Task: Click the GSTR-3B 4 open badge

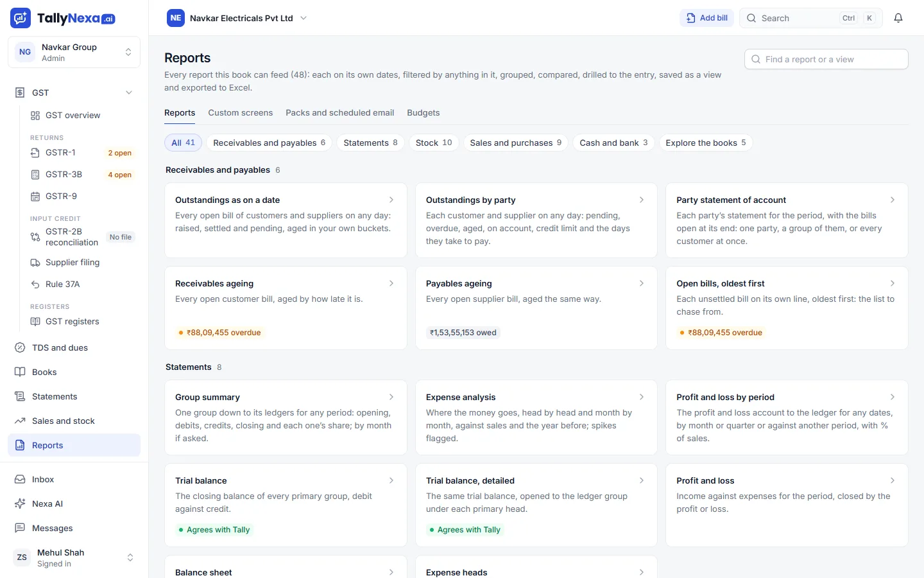Action: tap(120, 175)
